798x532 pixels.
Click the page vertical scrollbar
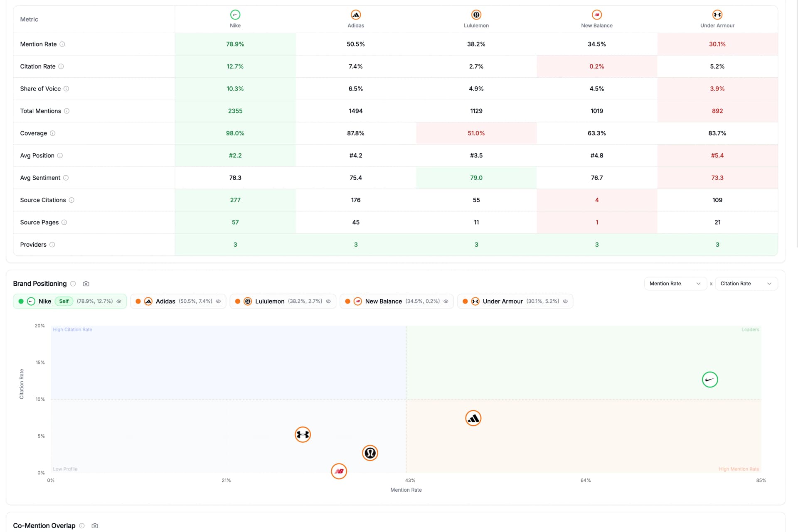[x=796, y=125]
